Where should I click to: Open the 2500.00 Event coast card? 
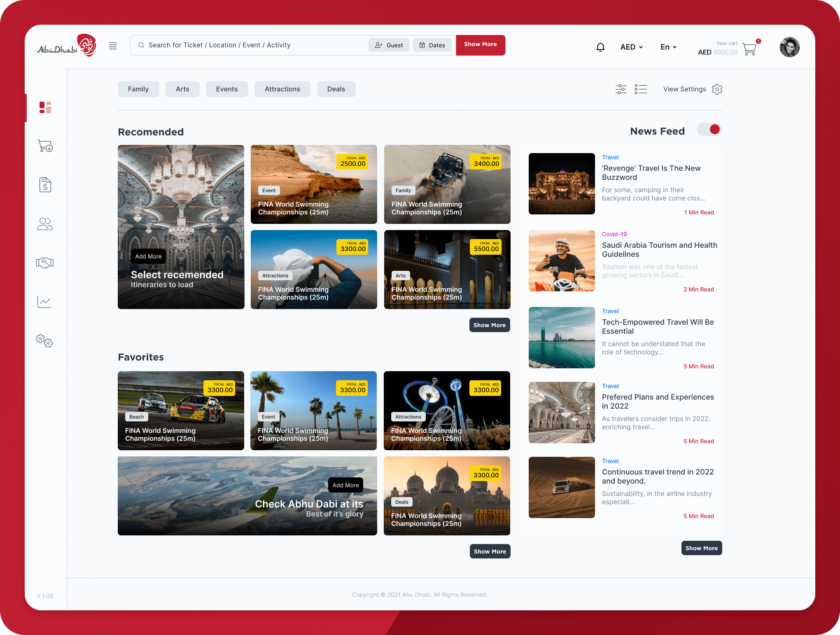tap(314, 184)
